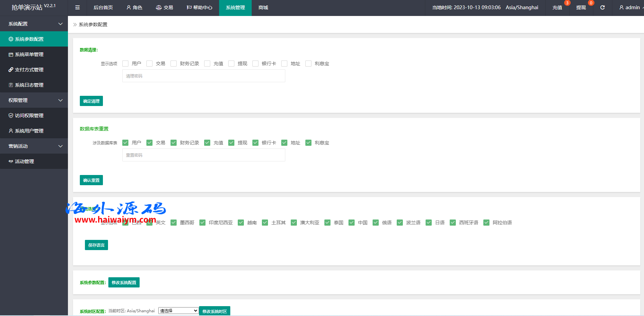Check 用户 box in 数据清理 section
This screenshot has width=644, height=316.
(x=125, y=64)
